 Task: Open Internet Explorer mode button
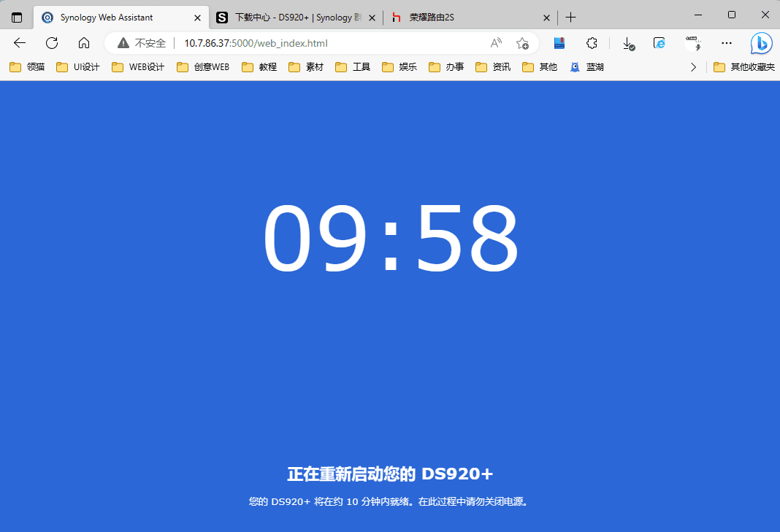(x=659, y=43)
